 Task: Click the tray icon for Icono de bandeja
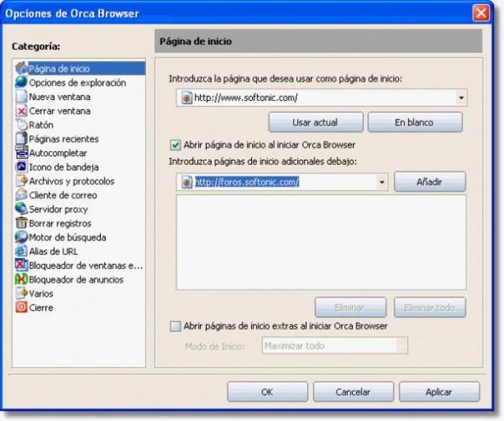[21, 167]
